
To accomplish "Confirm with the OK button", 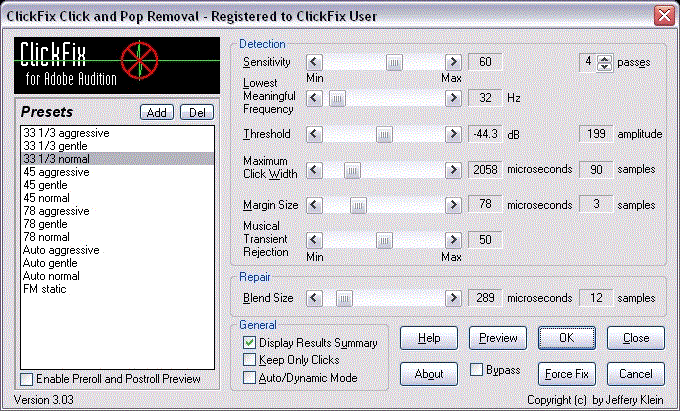I will (x=567, y=338).
